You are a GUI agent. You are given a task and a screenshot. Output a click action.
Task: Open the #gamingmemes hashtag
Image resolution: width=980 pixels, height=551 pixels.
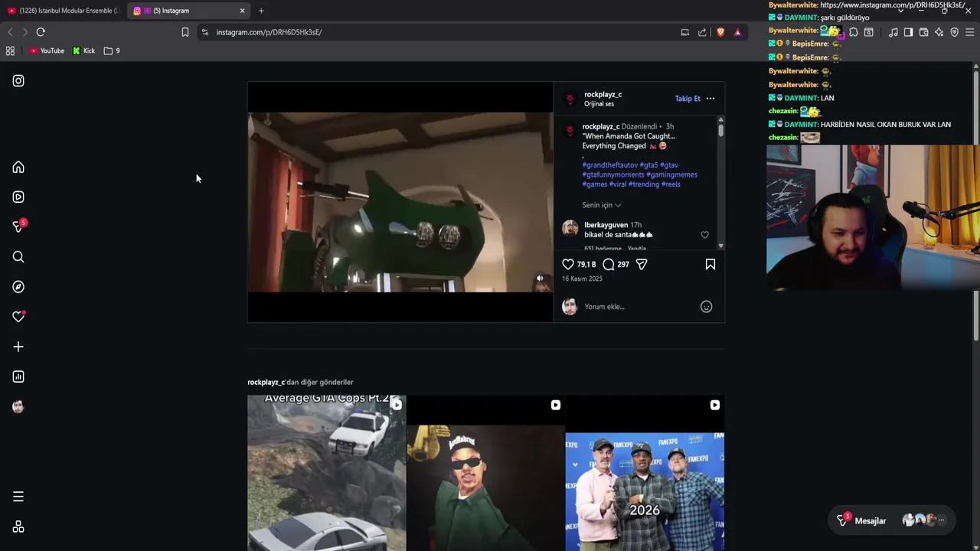[671, 174]
